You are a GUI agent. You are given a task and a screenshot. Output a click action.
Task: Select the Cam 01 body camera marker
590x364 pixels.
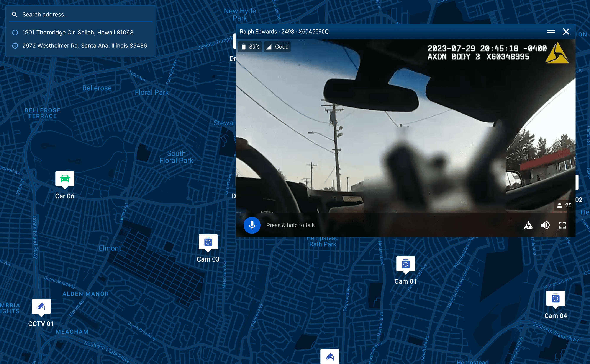(x=405, y=264)
